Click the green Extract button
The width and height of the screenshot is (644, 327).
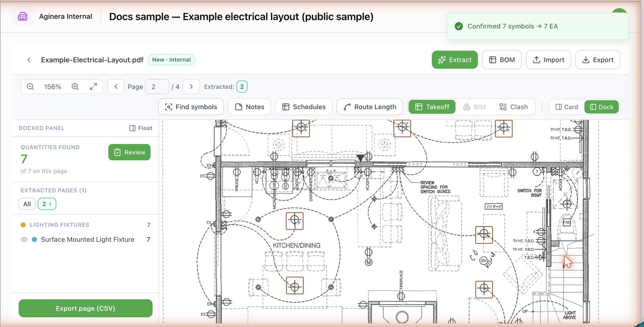455,60
